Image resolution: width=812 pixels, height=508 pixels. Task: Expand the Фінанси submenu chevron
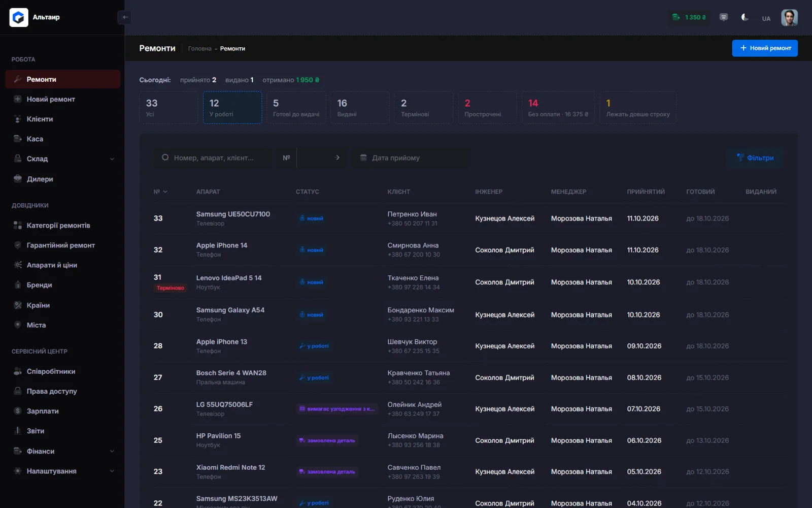(112, 451)
